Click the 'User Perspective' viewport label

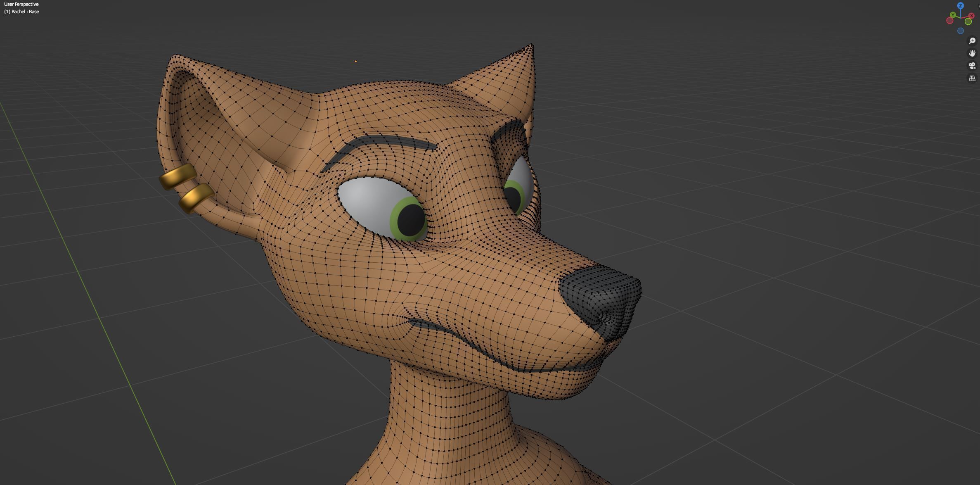point(21,4)
